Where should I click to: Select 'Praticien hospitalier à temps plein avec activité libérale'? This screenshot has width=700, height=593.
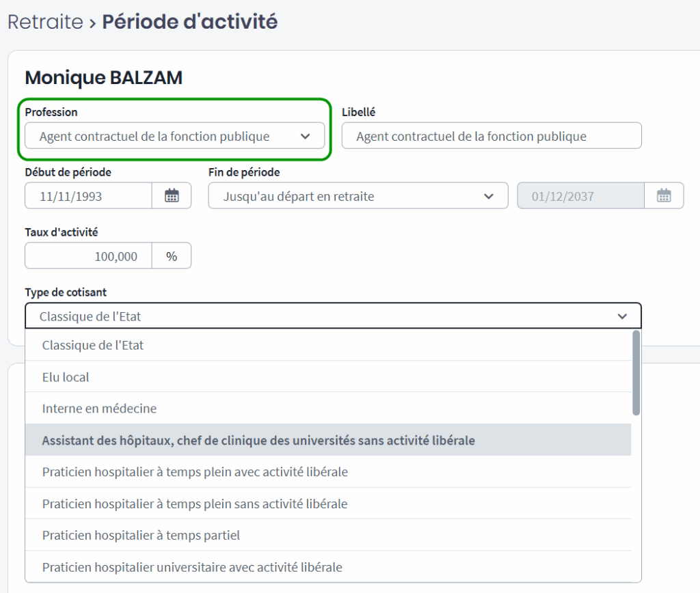(x=195, y=472)
